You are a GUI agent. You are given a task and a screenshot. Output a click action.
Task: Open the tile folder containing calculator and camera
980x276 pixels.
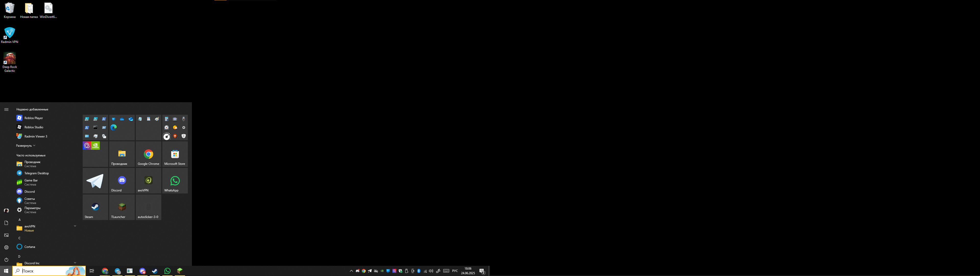(175, 127)
